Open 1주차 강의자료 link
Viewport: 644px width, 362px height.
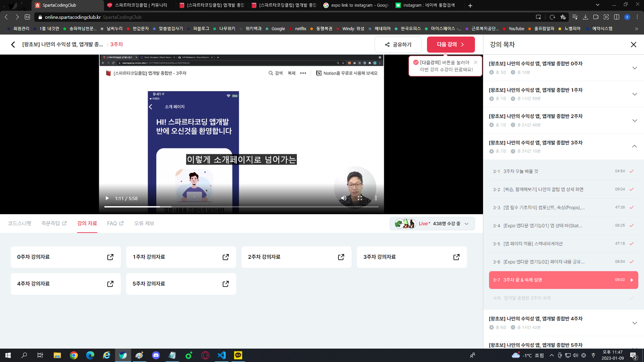(181, 257)
